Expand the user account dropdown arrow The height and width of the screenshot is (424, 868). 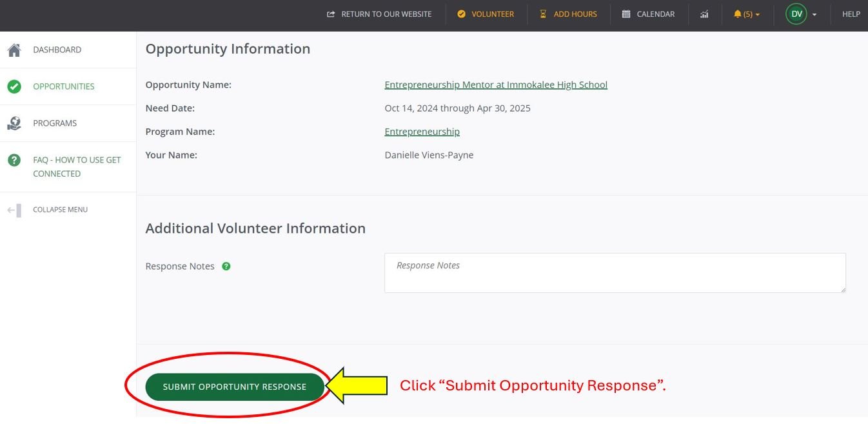tap(814, 15)
